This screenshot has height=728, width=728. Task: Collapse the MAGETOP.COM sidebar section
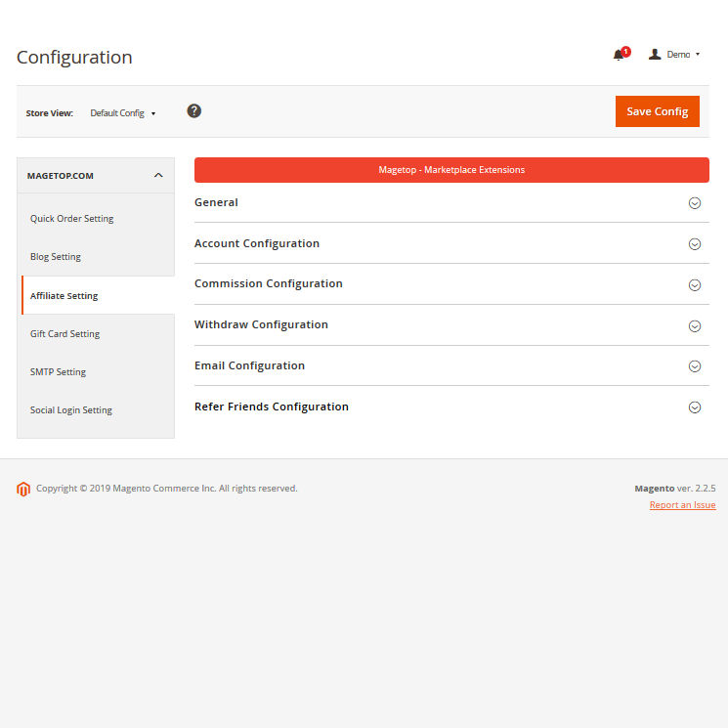[158, 176]
